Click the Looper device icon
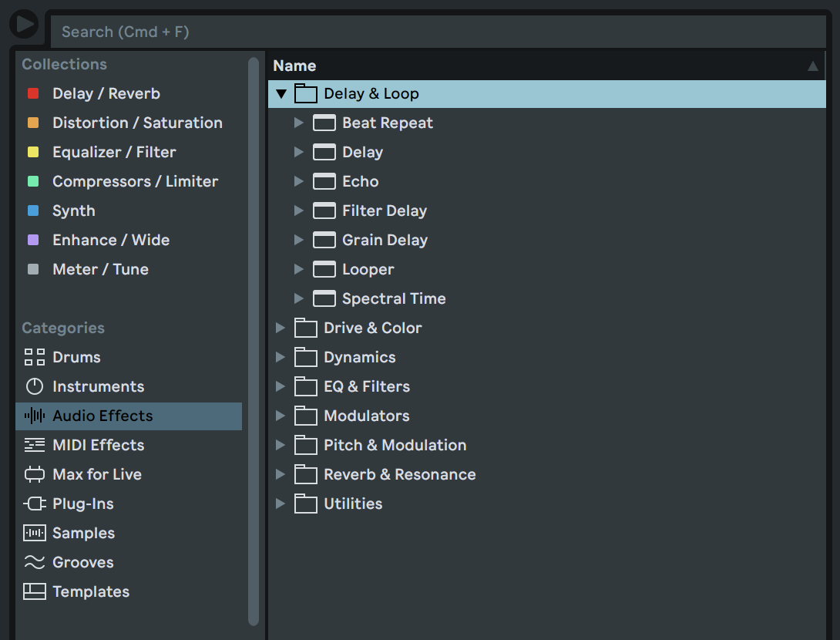The width and height of the screenshot is (840, 640). pos(324,269)
